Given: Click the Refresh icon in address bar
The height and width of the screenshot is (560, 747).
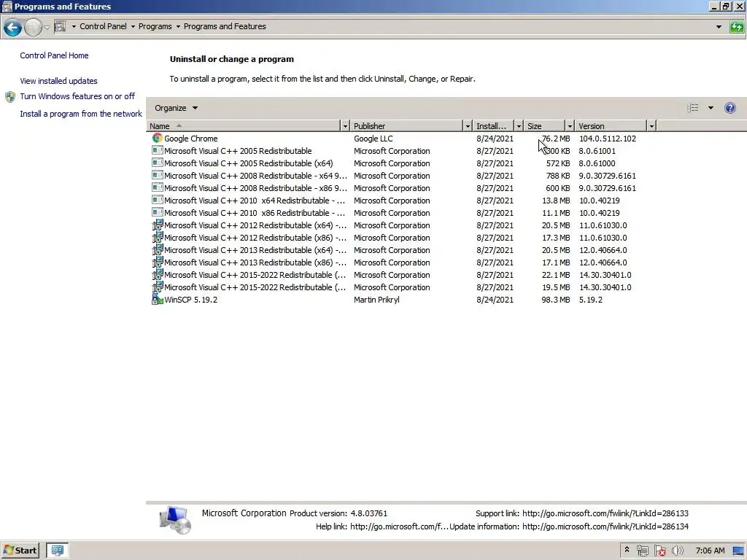Looking at the screenshot, I should pyautogui.click(x=737, y=27).
